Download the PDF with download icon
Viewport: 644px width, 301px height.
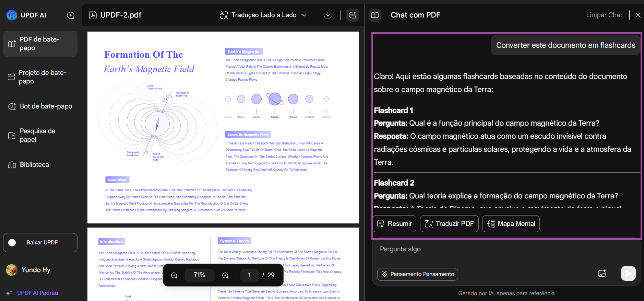[x=328, y=15]
